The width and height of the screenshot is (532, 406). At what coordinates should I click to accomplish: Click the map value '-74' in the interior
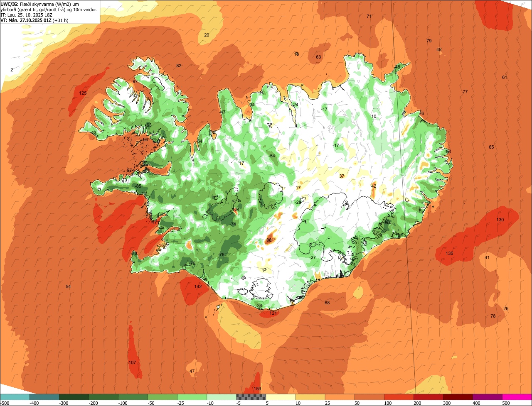point(233,224)
